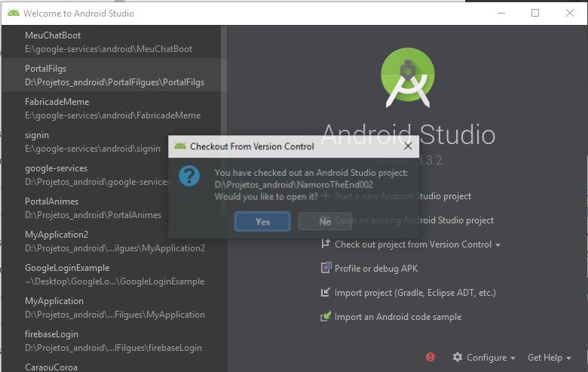Click the ~\Desktop\GoogleLo...\GoogleLoginExample path

tap(115, 281)
